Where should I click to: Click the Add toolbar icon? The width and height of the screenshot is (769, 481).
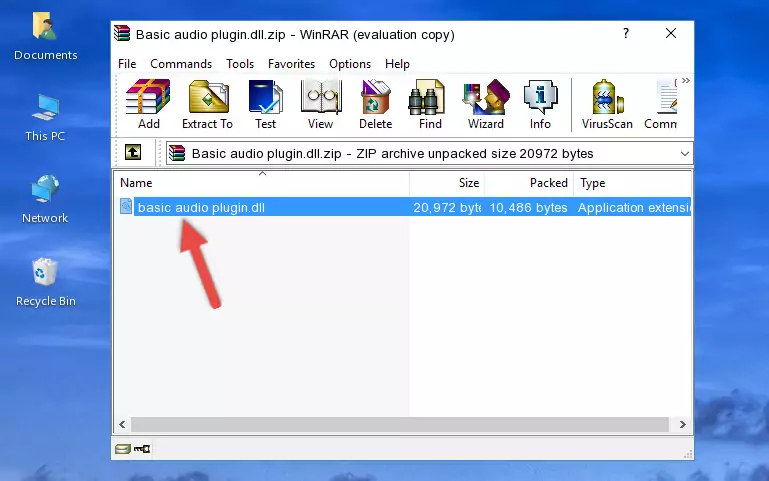pos(148,104)
